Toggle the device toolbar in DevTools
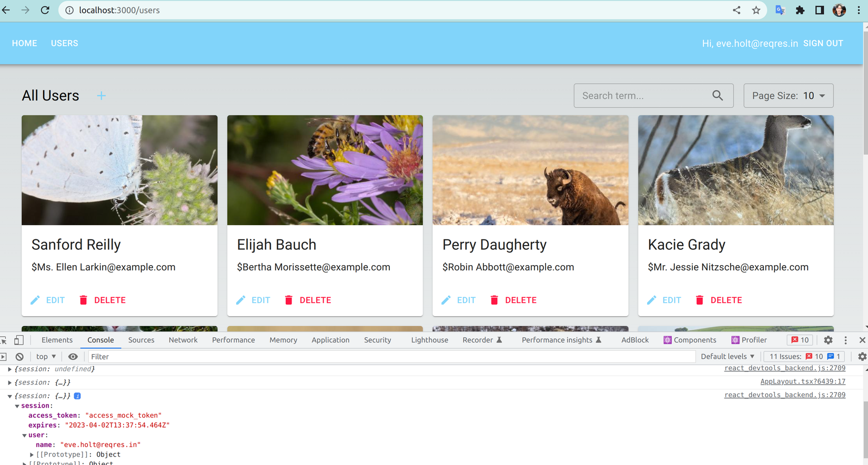Image resolution: width=868 pixels, height=465 pixels. tap(19, 340)
